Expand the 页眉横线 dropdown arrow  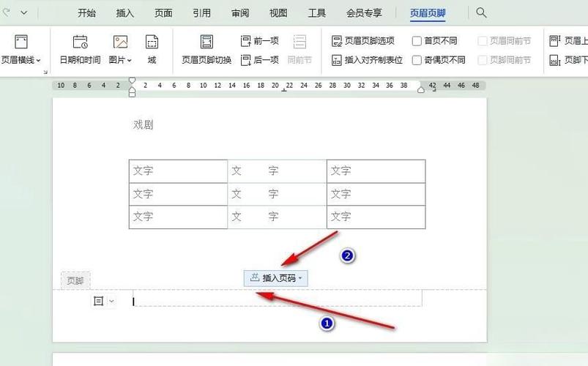coord(39,60)
